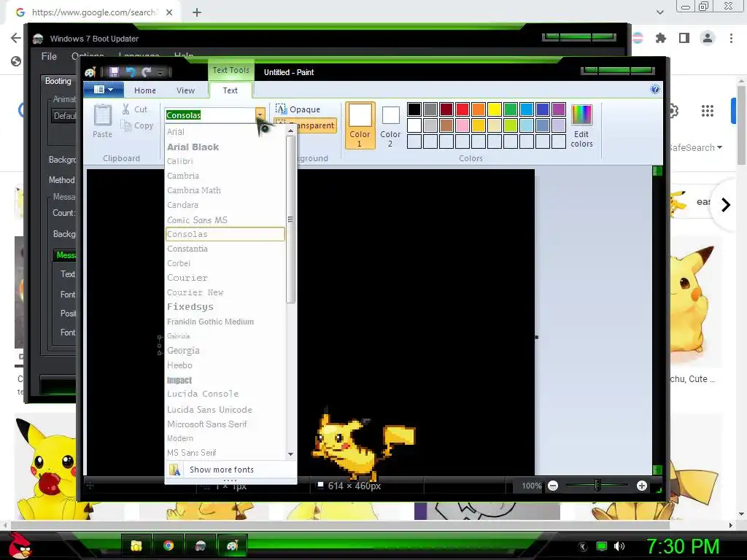Pick the black color swatch
The image size is (747, 560).
coord(414,109)
